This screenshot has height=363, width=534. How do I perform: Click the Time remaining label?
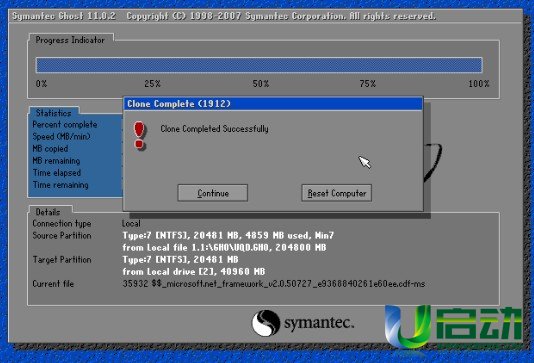[x=61, y=185]
